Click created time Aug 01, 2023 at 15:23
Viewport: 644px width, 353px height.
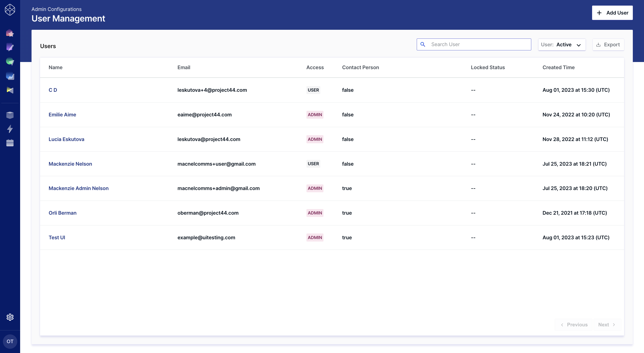click(576, 237)
